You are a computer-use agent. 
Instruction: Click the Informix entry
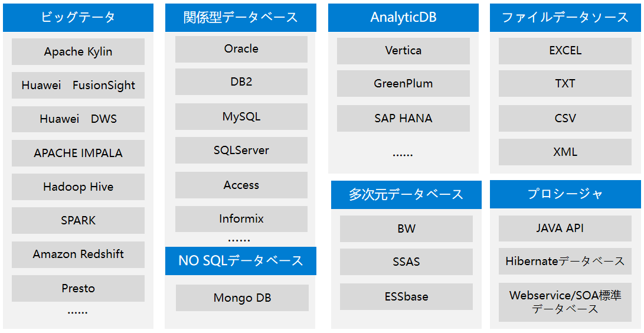click(241, 219)
